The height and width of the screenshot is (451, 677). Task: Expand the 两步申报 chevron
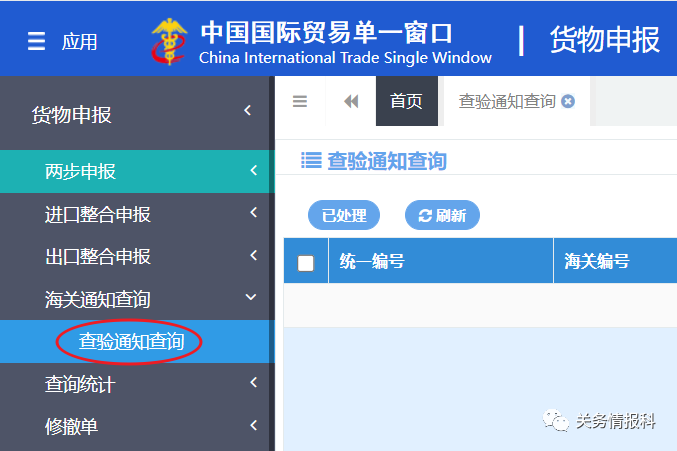(x=254, y=170)
